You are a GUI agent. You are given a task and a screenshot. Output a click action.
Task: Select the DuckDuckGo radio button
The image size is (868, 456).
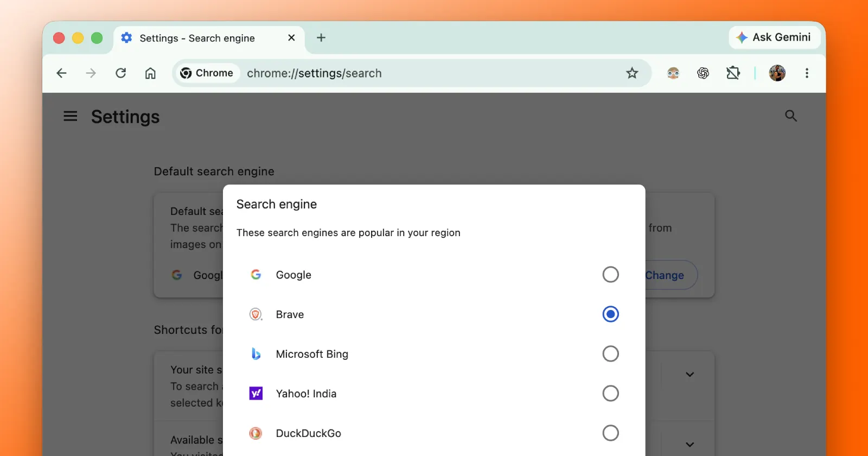pyautogui.click(x=611, y=433)
